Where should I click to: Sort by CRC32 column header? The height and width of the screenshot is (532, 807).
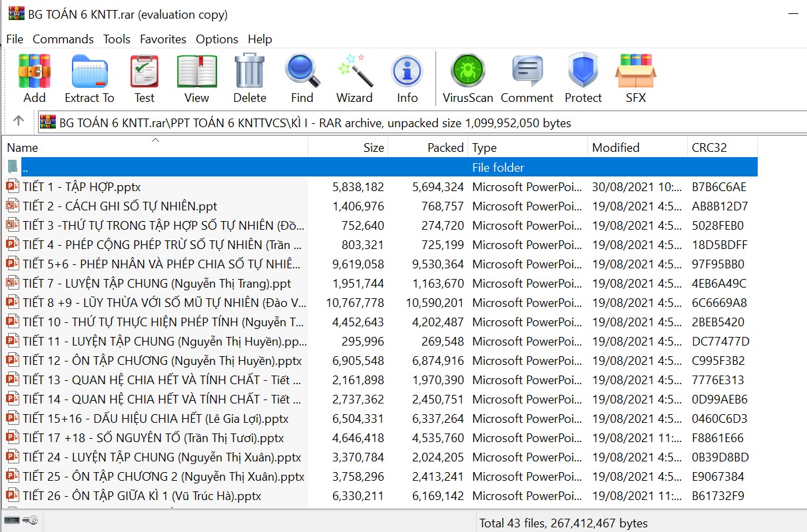[722, 147]
